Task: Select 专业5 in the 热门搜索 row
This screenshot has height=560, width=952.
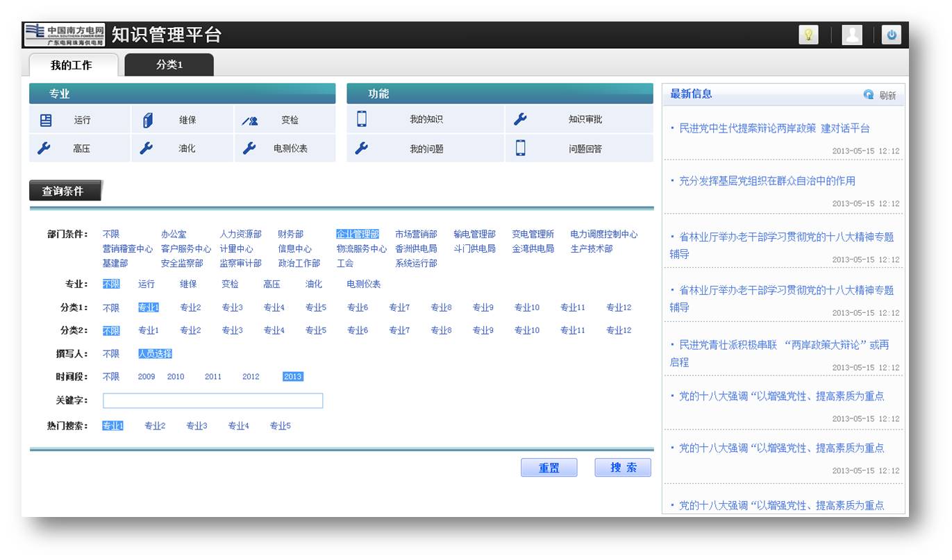Action: coord(281,425)
